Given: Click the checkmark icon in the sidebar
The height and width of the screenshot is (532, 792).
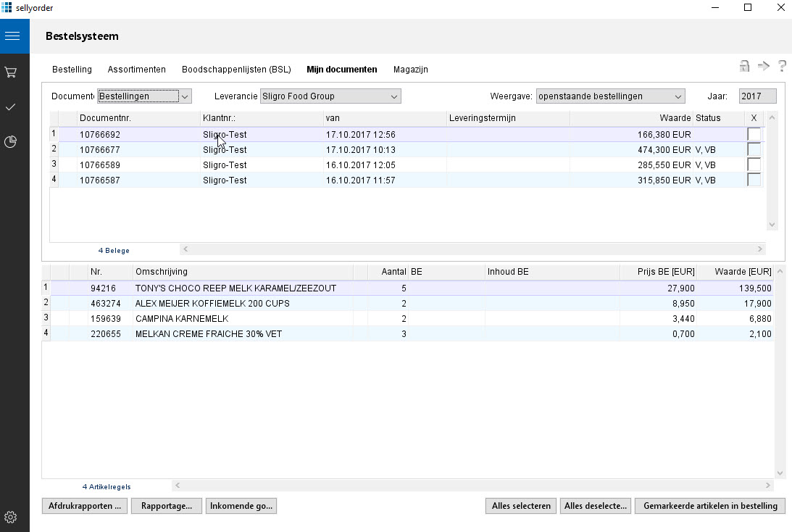Looking at the screenshot, I should point(11,107).
